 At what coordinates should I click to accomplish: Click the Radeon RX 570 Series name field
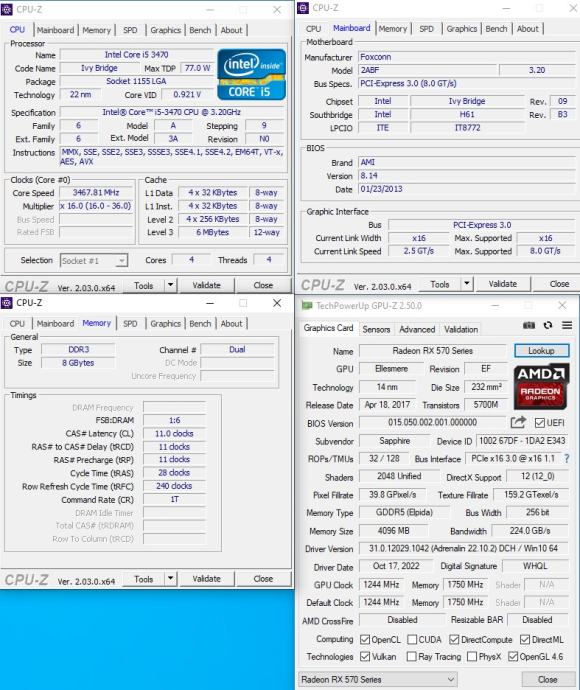click(433, 351)
